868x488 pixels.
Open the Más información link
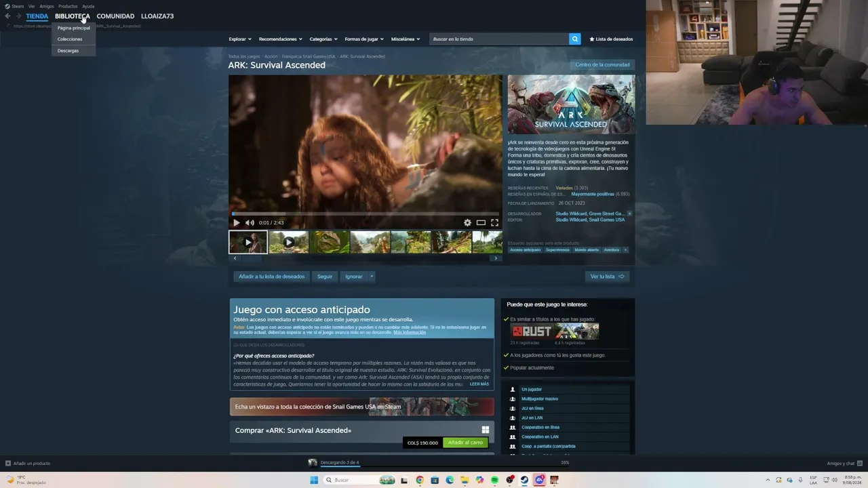pyautogui.click(x=410, y=332)
